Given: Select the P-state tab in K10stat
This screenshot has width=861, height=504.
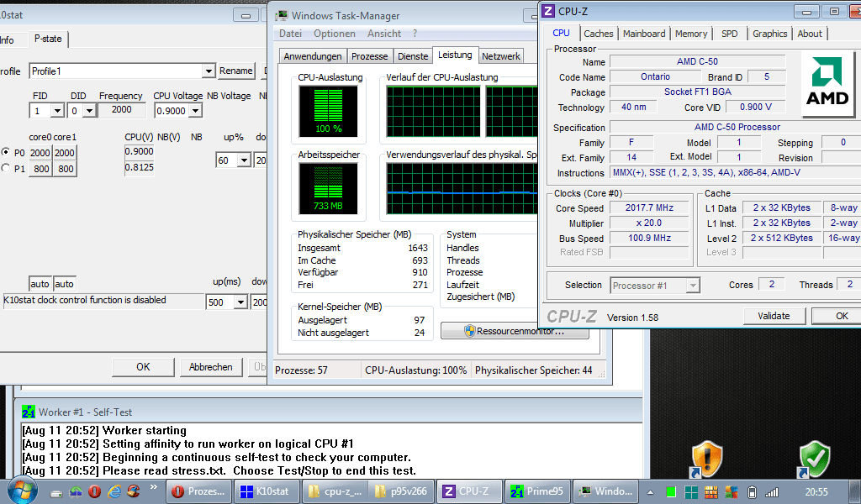Looking at the screenshot, I should 48,39.
